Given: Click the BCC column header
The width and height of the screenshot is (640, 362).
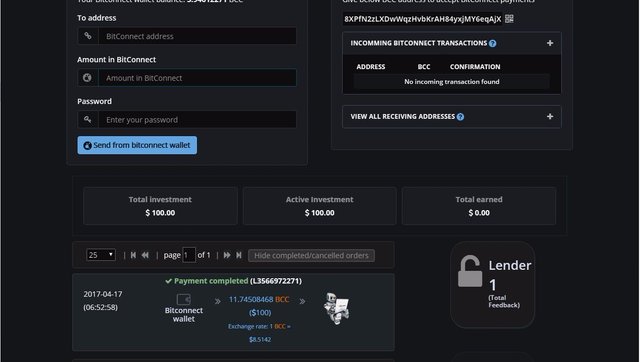Looking at the screenshot, I should [424, 67].
